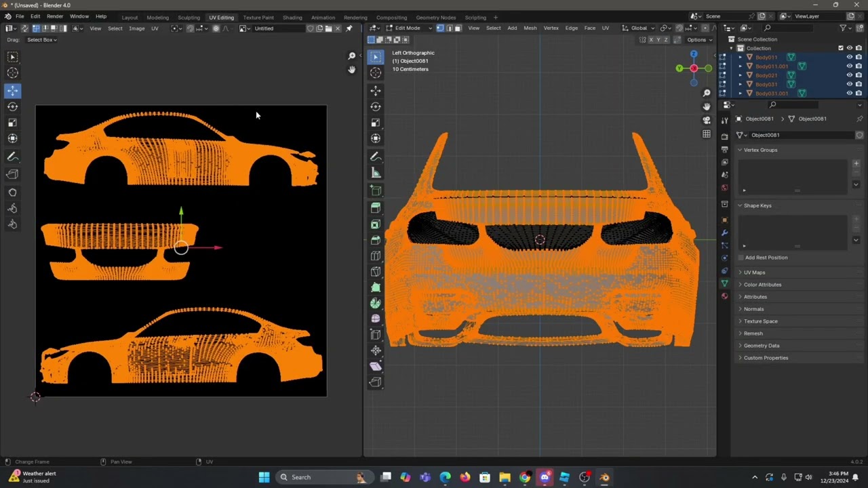This screenshot has width=868, height=488.
Task: Hide Body011 in the viewport
Action: [849, 58]
